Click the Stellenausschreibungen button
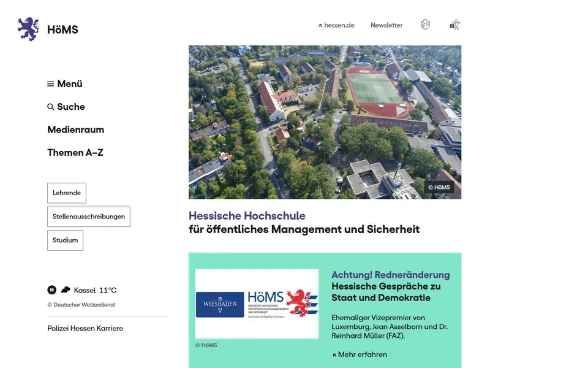Viewport: 588px width, 368px height. pyautogui.click(x=89, y=217)
